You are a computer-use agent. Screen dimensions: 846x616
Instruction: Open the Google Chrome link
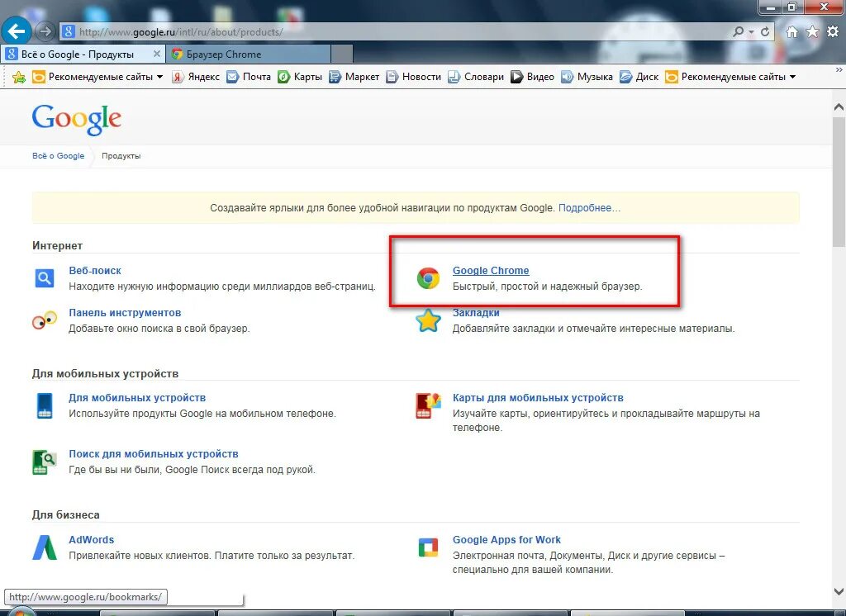click(491, 271)
